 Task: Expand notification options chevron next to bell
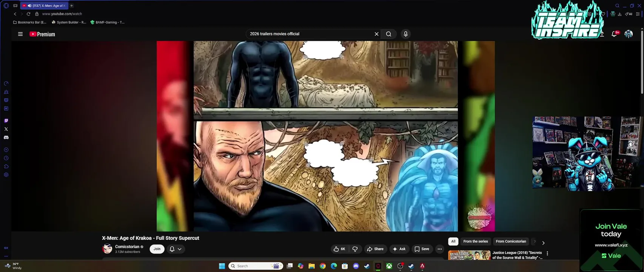[180, 249]
